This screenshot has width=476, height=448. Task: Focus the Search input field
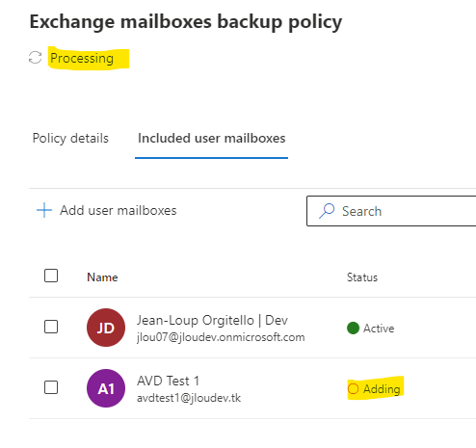391,211
